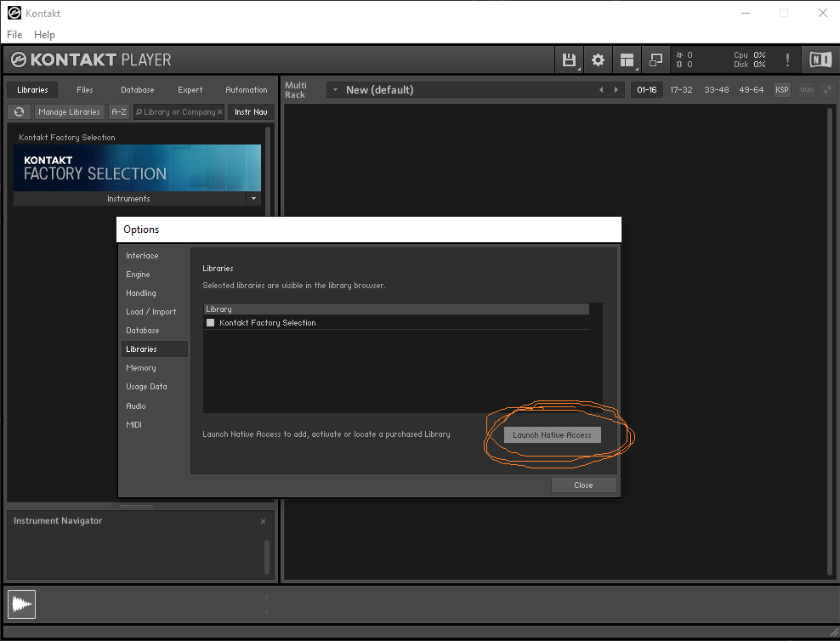Click the library browser vertical scrollbar
Screen dimensions: 840x641
pos(267,172)
